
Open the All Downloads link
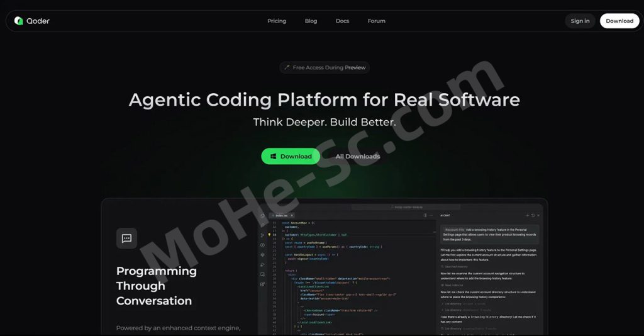pyautogui.click(x=357, y=156)
